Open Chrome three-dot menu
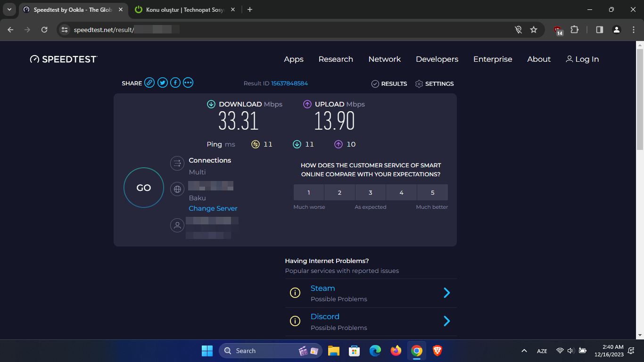644x362 pixels. pos(633,30)
